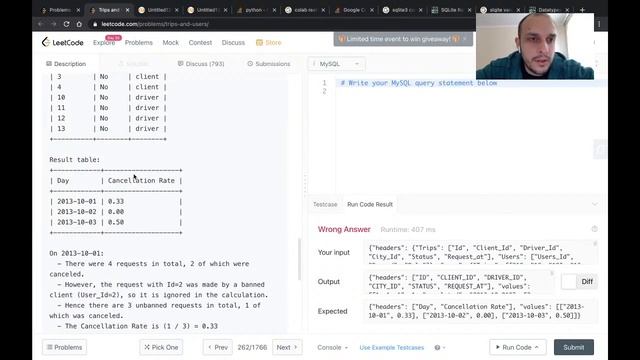Click the LeetCode logo
Viewport: 640px width, 360px height.
coord(62,42)
